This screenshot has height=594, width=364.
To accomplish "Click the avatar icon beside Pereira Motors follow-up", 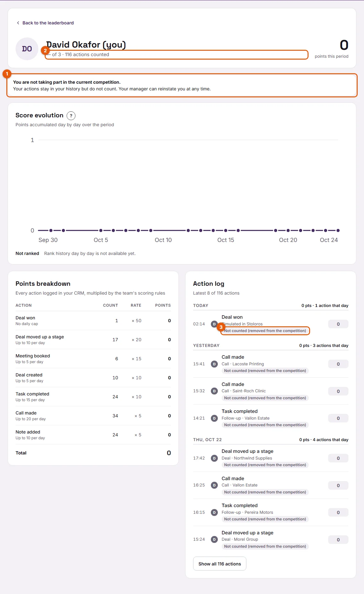I will click(214, 512).
